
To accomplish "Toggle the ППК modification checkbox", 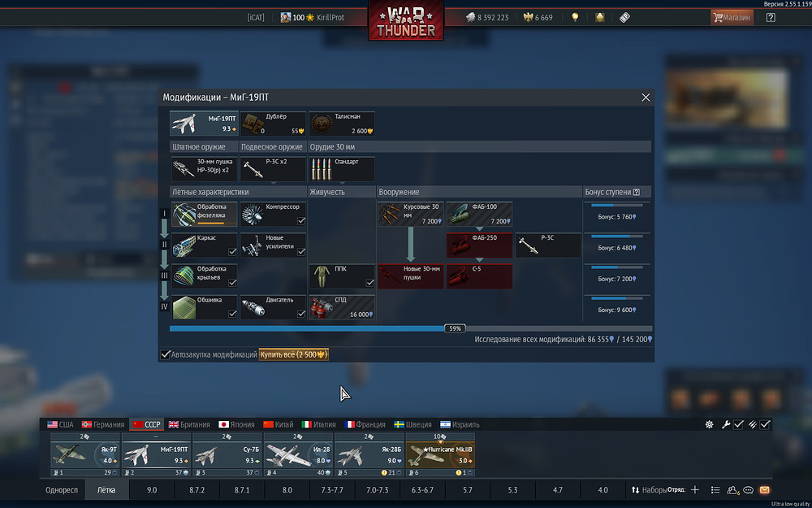I will [x=369, y=284].
